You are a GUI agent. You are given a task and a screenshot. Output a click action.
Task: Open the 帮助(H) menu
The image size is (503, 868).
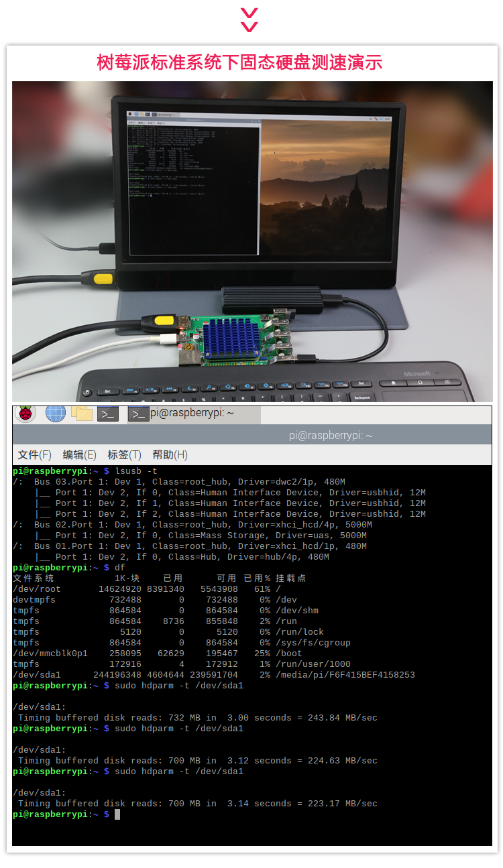(x=170, y=454)
